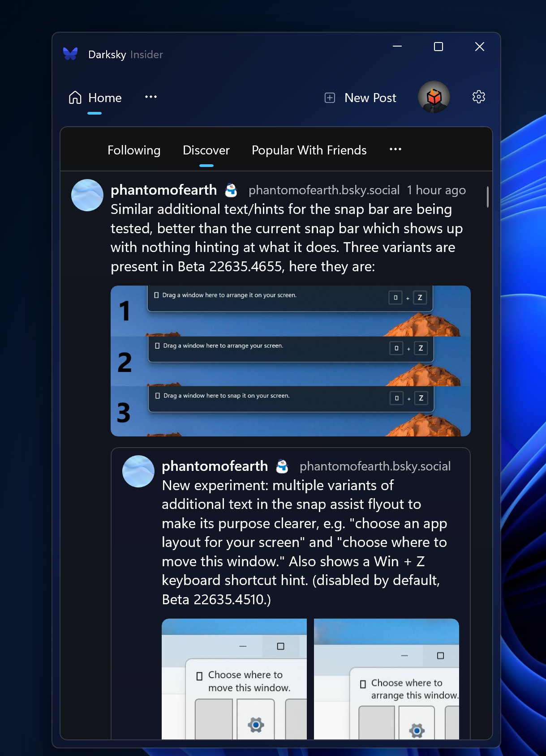Open the settings gear
Screen dimensions: 546x756
(x=479, y=97)
